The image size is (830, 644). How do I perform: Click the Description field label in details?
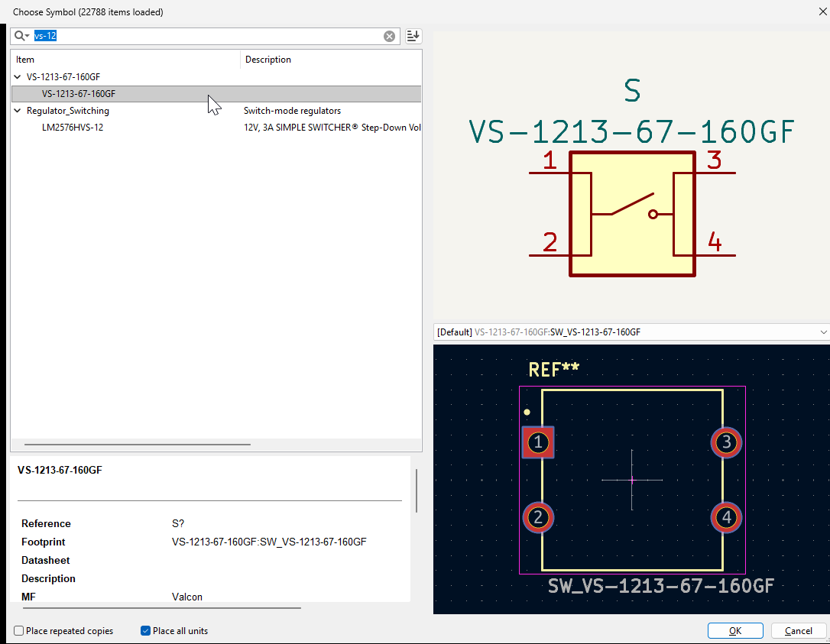point(48,578)
